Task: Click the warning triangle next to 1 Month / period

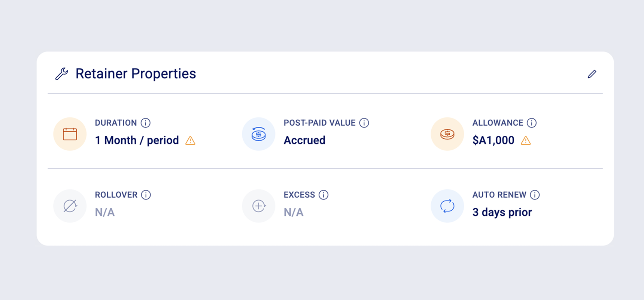Action: click(x=190, y=140)
